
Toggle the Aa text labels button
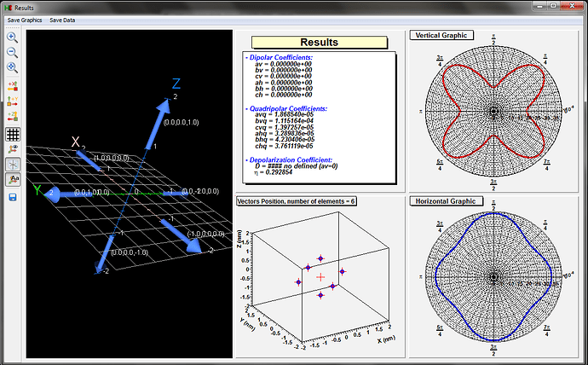[x=13, y=179]
